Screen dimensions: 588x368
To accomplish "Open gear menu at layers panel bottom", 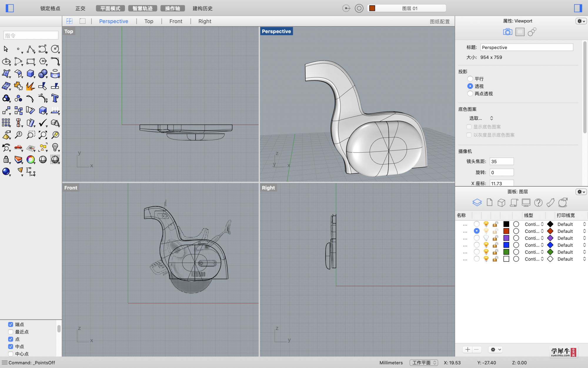I will pos(495,349).
